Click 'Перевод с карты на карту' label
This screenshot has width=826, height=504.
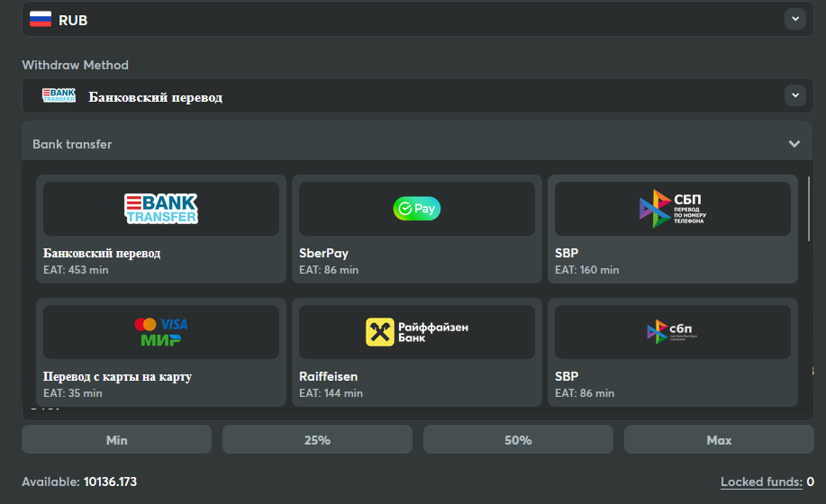[117, 377]
